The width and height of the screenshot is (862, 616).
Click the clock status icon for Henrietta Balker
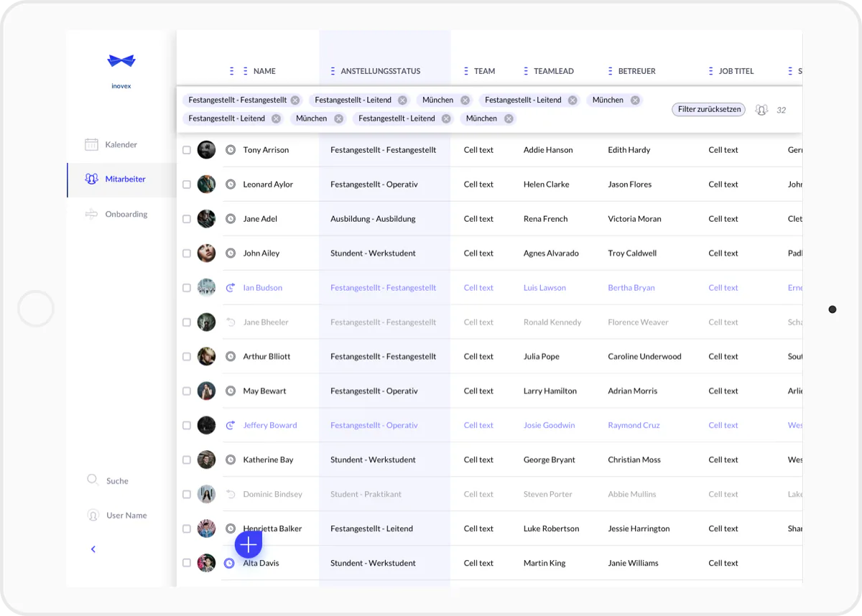tap(231, 529)
